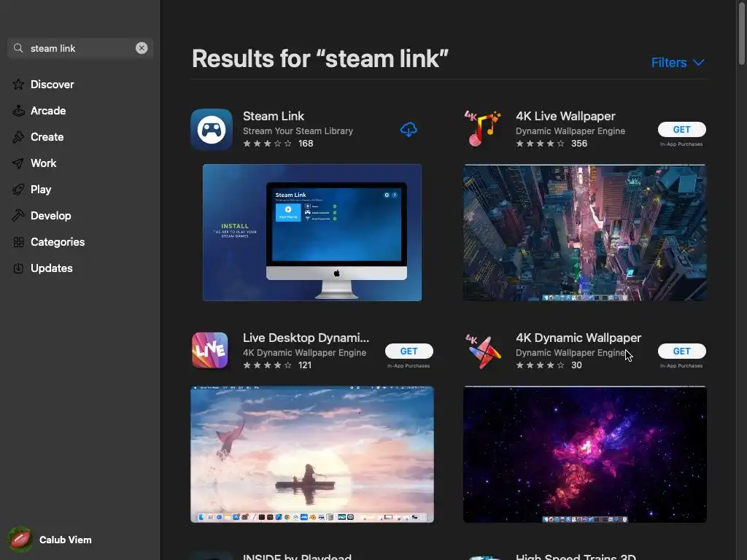Select Develop in the sidebar
The width and height of the screenshot is (747, 560).
[x=51, y=216]
